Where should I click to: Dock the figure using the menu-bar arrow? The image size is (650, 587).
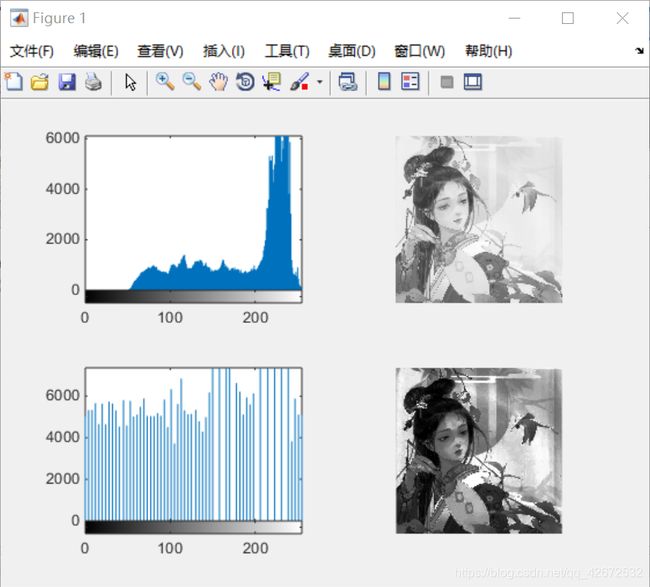640,51
